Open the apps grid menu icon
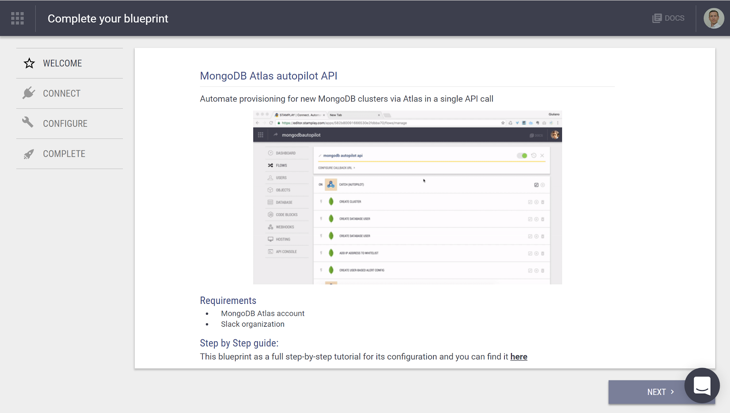730x413 pixels. point(17,19)
